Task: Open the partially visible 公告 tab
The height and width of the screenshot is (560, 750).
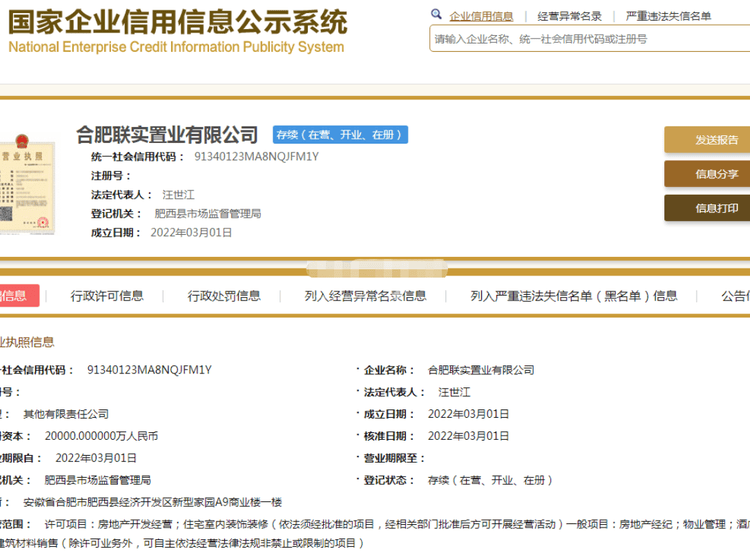Action: (x=735, y=296)
